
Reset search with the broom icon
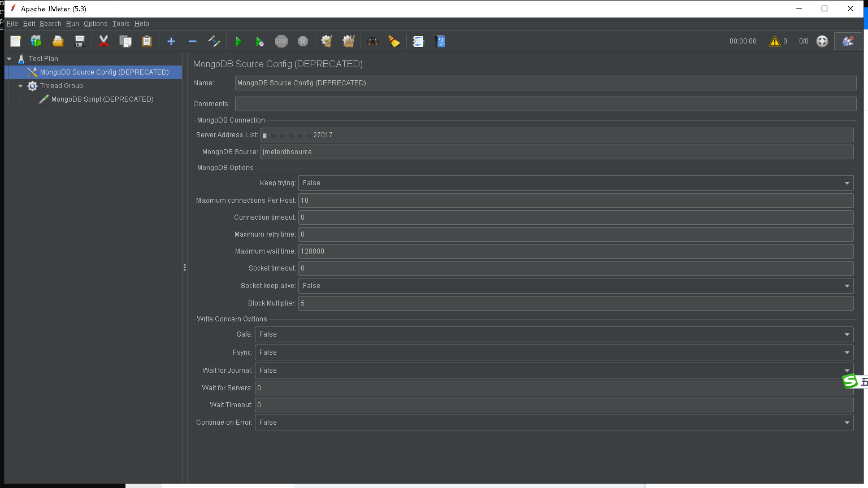tap(394, 41)
